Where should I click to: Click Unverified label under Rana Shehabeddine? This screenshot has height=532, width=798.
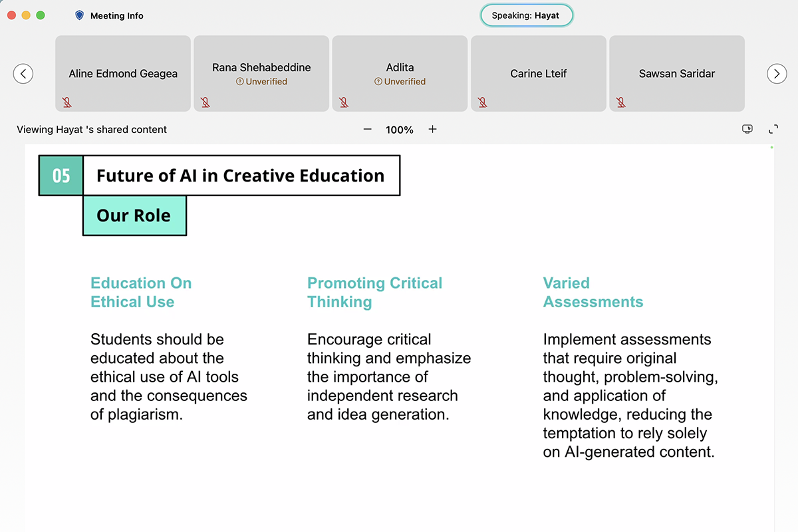click(x=261, y=82)
